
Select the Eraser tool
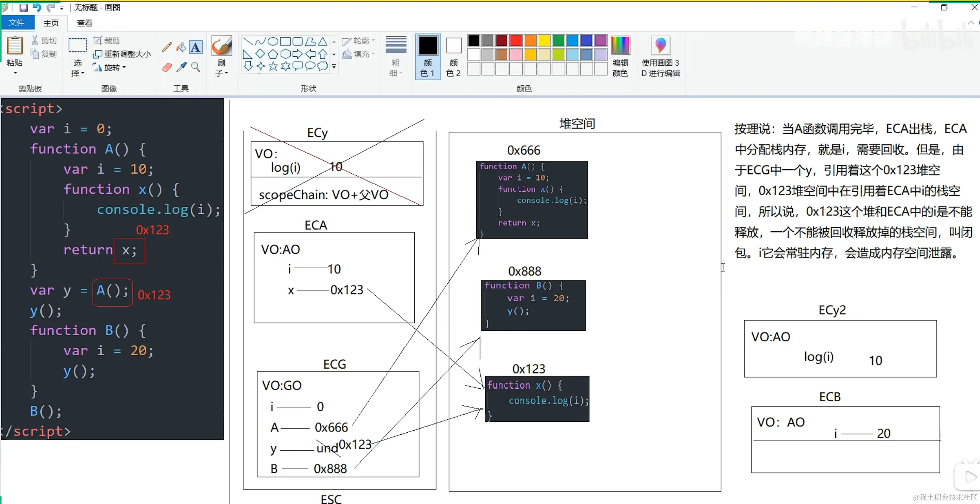(x=167, y=67)
